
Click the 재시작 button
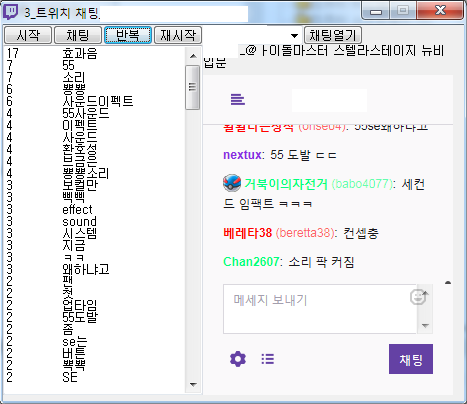(x=178, y=35)
